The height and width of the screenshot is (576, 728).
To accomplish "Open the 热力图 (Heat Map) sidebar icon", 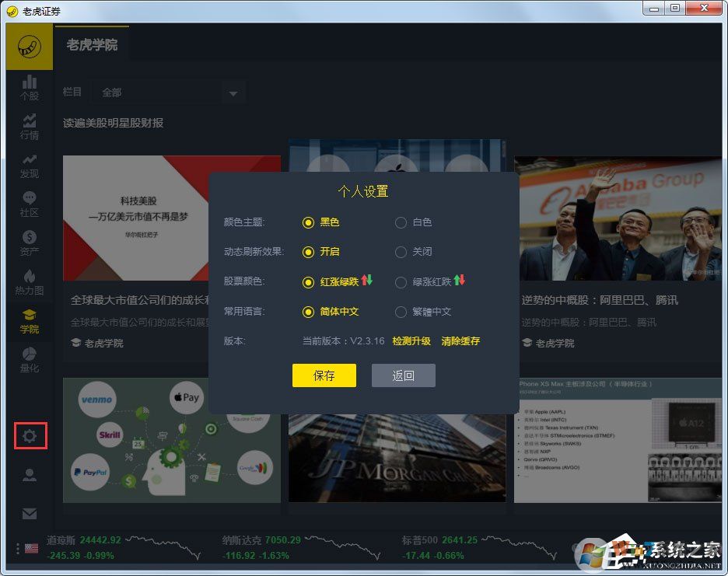I will 30,281.
